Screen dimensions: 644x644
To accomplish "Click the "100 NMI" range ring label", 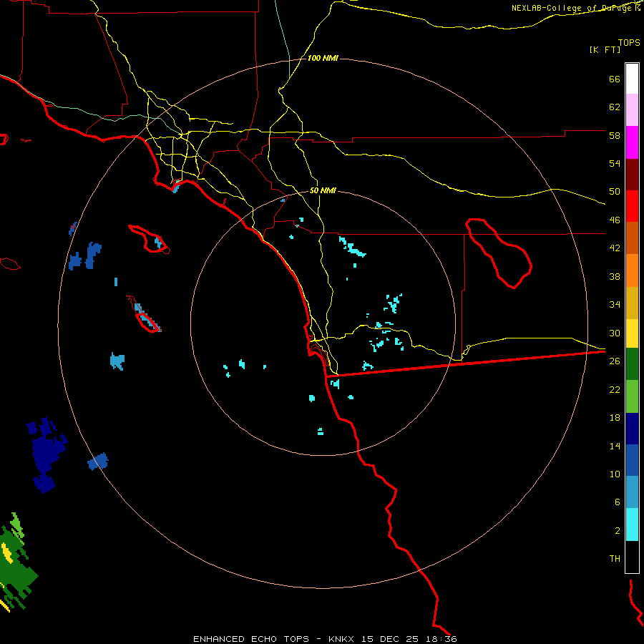I will (x=323, y=59).
